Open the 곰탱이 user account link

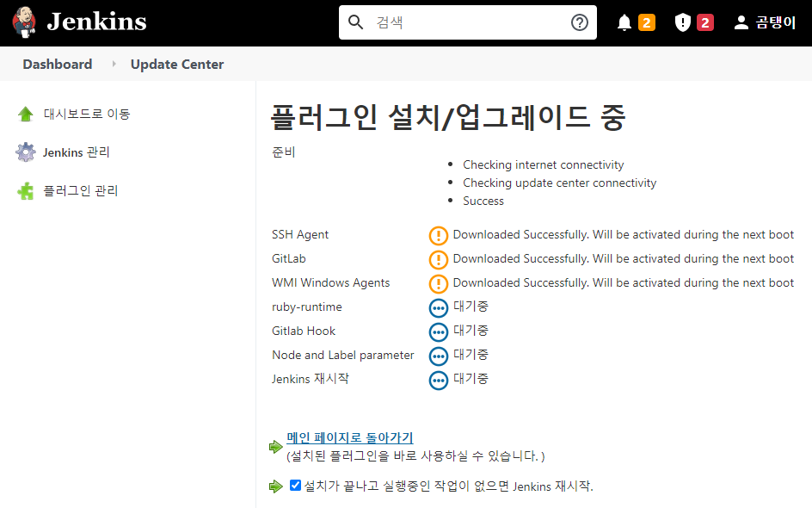(775, 22)
